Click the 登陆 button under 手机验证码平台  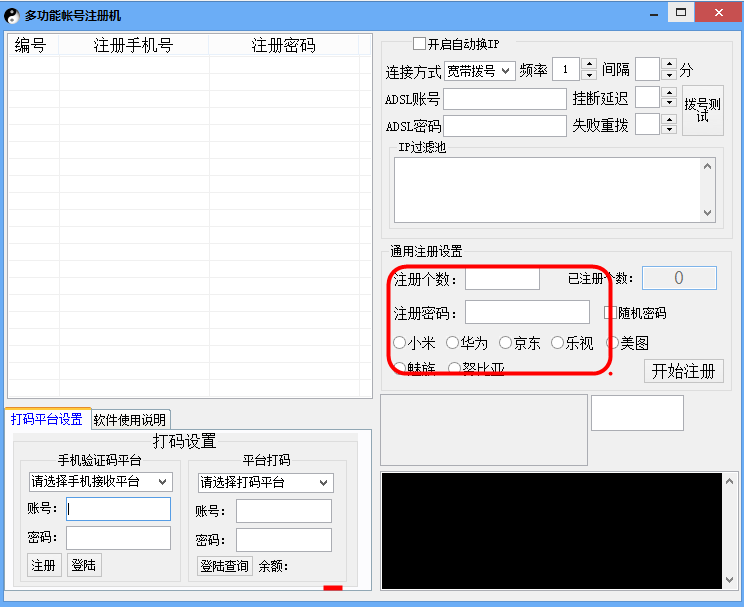pyautogui.click(x=84, y=565)
